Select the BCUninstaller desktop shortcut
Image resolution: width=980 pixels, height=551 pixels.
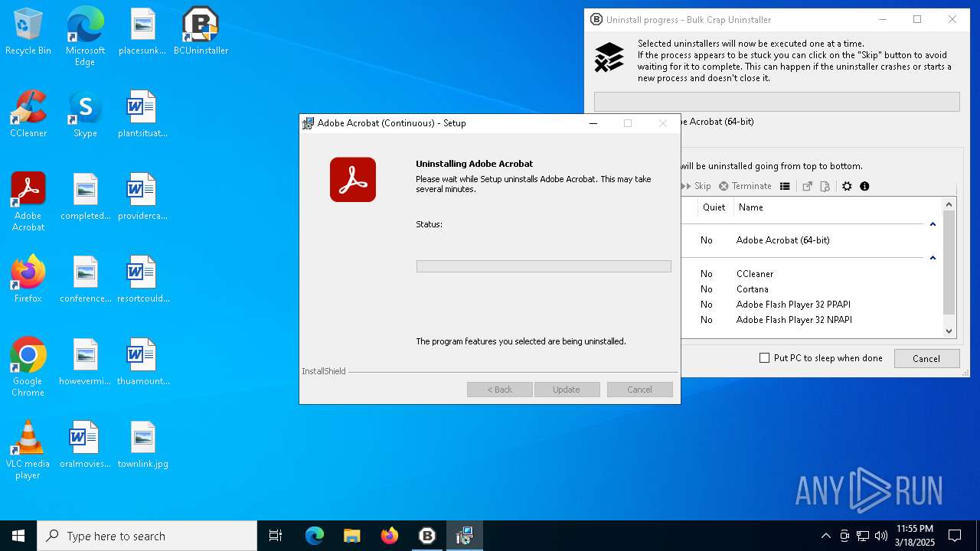click(x=201, y=32)
